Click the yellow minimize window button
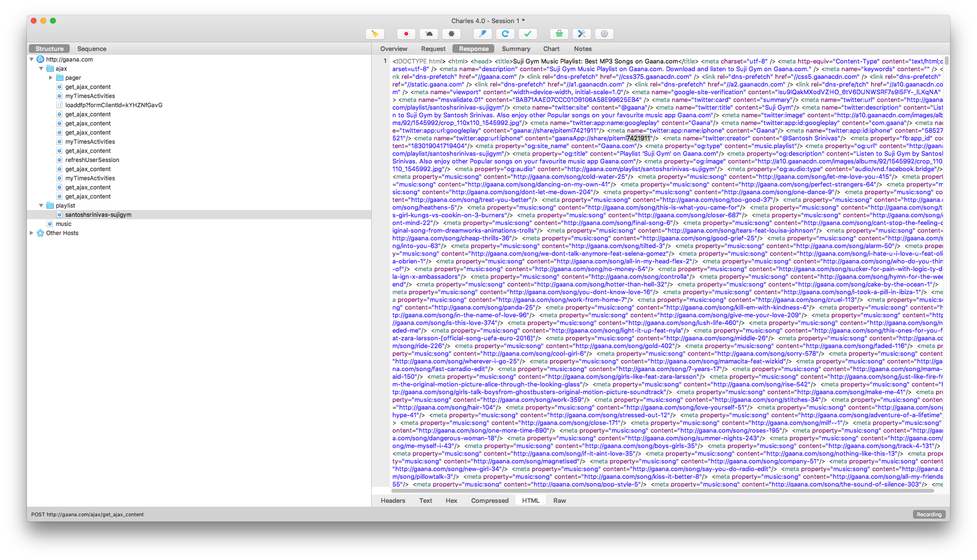 pos(43,21)
